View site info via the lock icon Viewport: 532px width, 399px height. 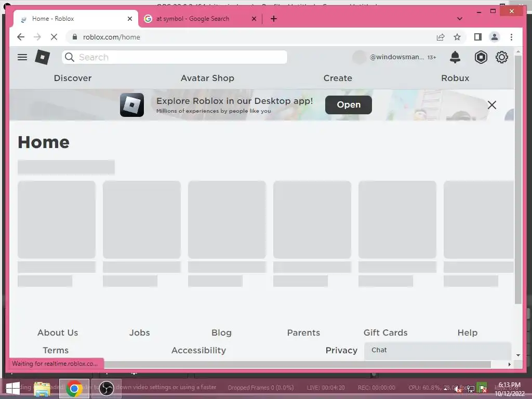click(75, 37)
